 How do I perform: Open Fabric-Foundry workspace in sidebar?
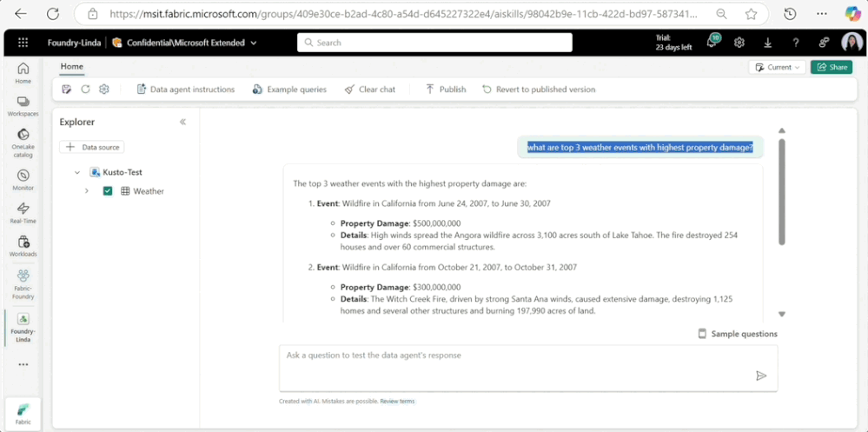click(x=23, y=283)
